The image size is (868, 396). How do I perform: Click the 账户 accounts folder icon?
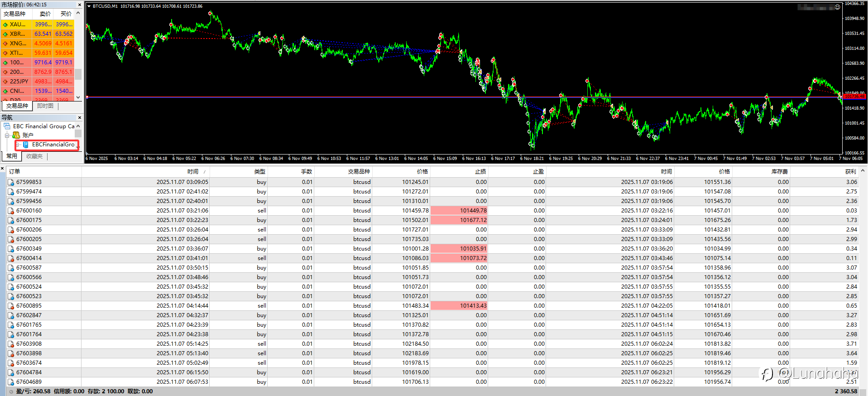coord(16,135)
